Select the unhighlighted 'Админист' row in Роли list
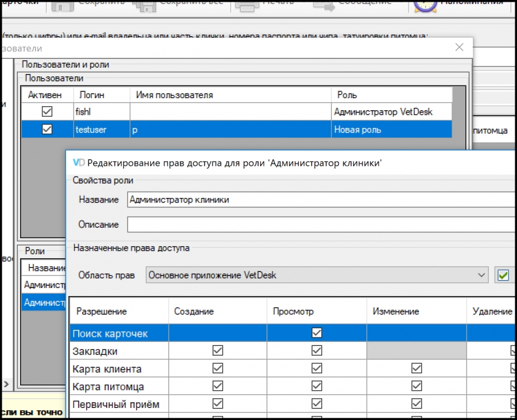Viewport: 517px width, 420px height. click(x=44, y=285)
